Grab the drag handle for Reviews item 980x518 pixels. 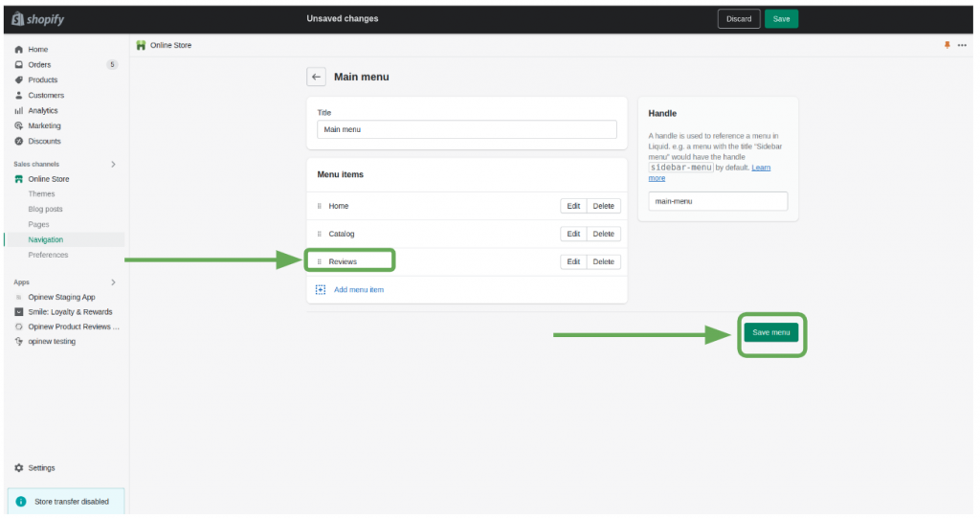coord(320,261)
